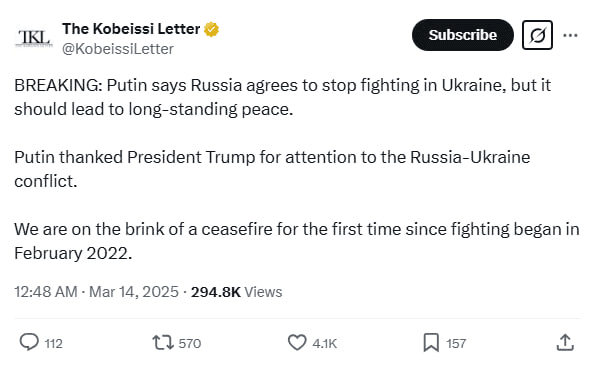Screen dimensions: 591x365
Task: Click the Mar 14, 2025 date
Action: coord(133,292)
